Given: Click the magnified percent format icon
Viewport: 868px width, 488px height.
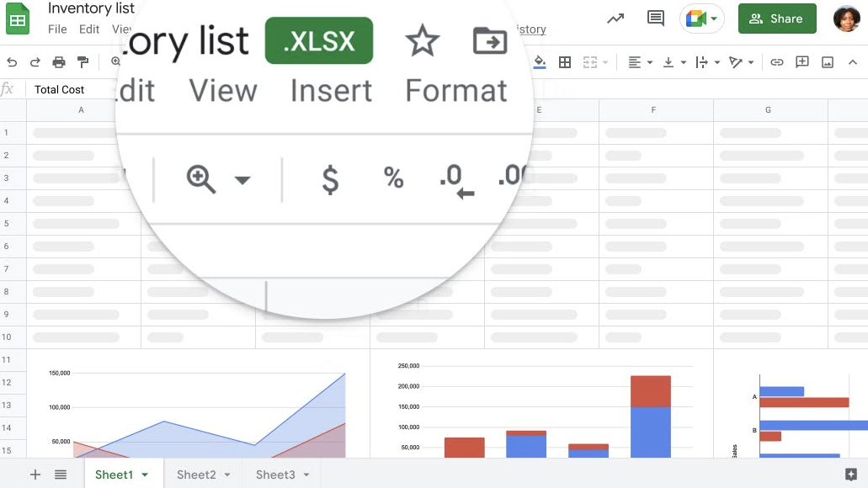Looking at the screenshot, I should pos(394,178).
